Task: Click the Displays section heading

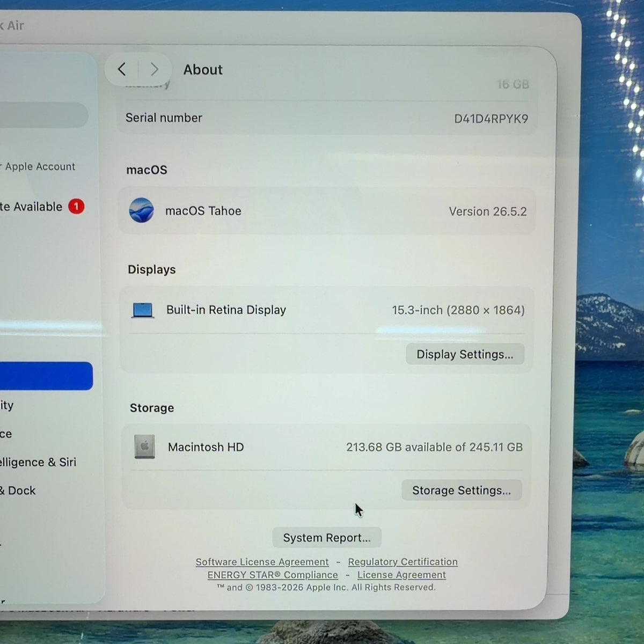Action: (152, 269)
